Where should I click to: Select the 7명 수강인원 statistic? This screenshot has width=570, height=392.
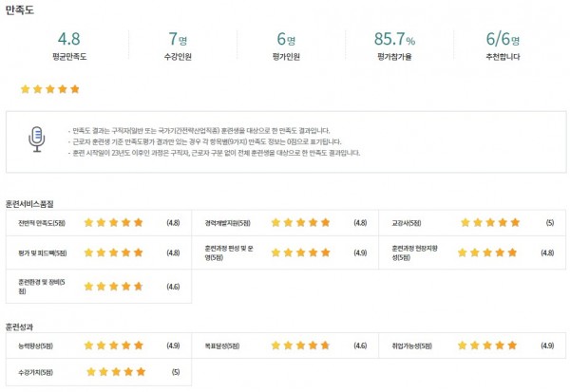[x=178, y=46]
